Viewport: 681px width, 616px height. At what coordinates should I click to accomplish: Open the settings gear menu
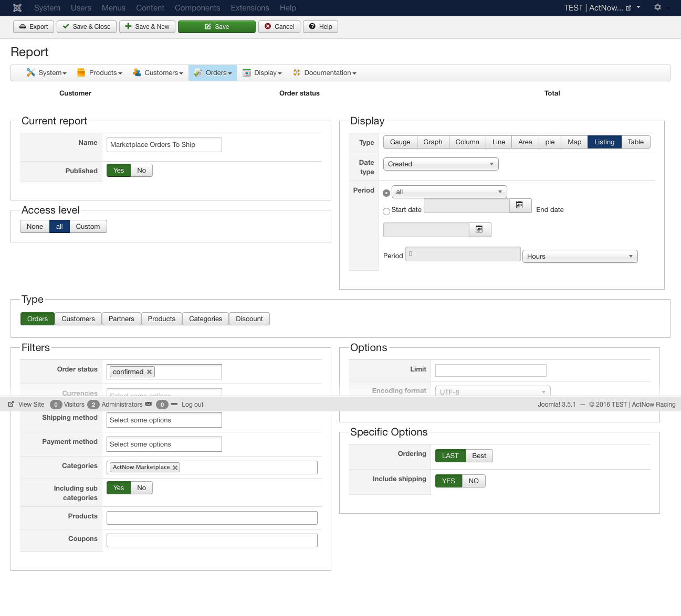pos(657,7)
